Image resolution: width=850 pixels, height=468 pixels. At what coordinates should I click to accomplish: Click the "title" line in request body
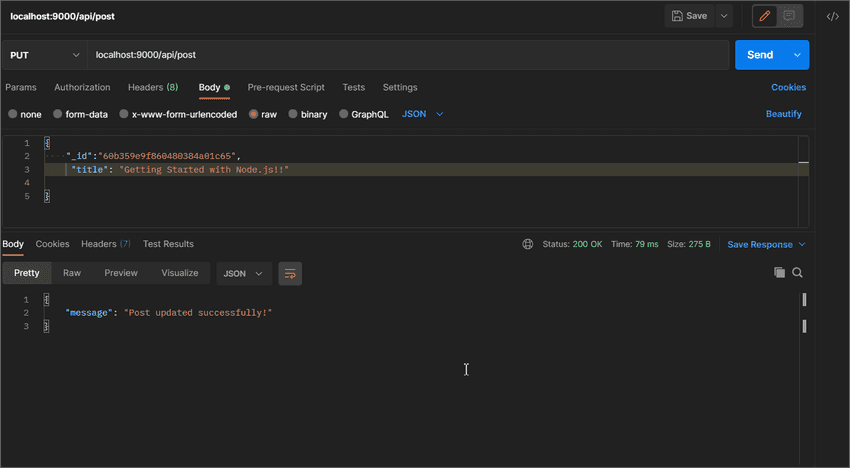click(180, 170)
